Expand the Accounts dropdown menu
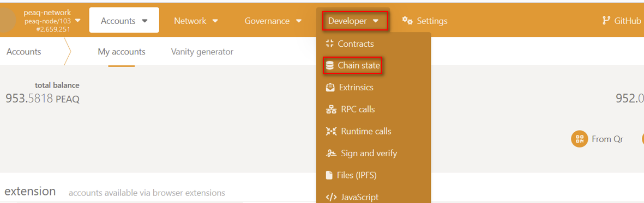The height and width of the screenshot is (203, 644). click(124, 20)
